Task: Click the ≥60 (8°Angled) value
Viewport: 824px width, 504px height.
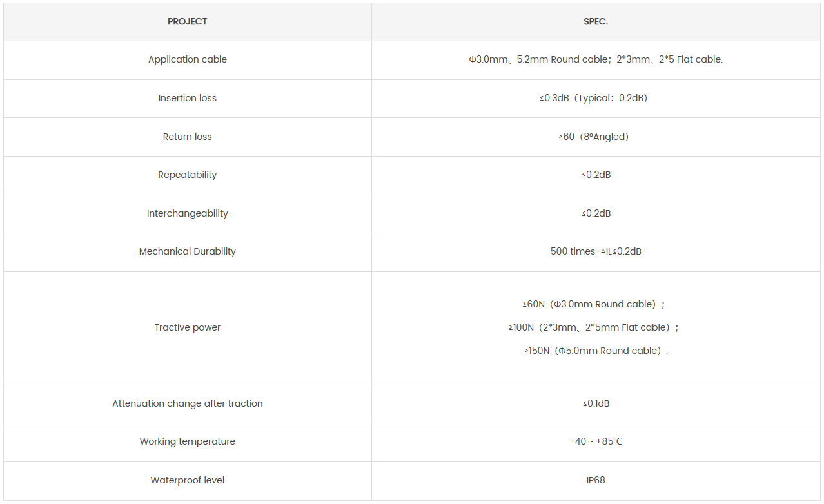Action: pyautogui.click(x=593, y=137)
